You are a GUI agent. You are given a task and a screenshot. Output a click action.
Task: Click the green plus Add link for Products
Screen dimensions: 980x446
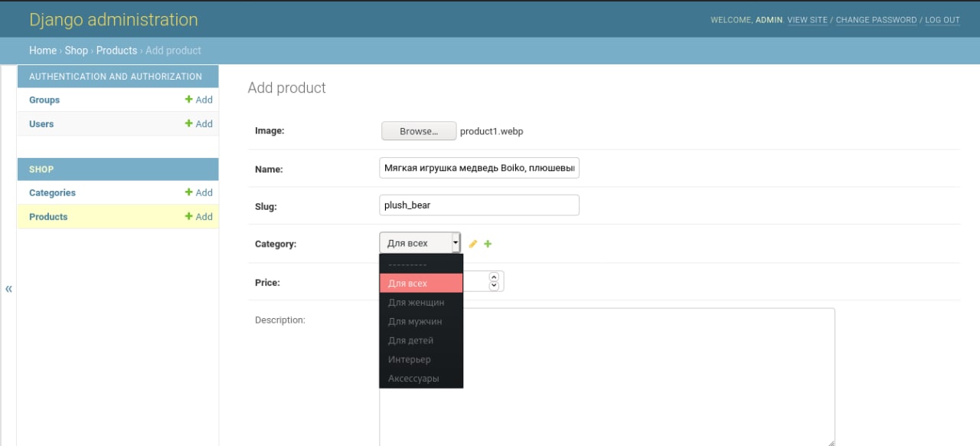199,216
